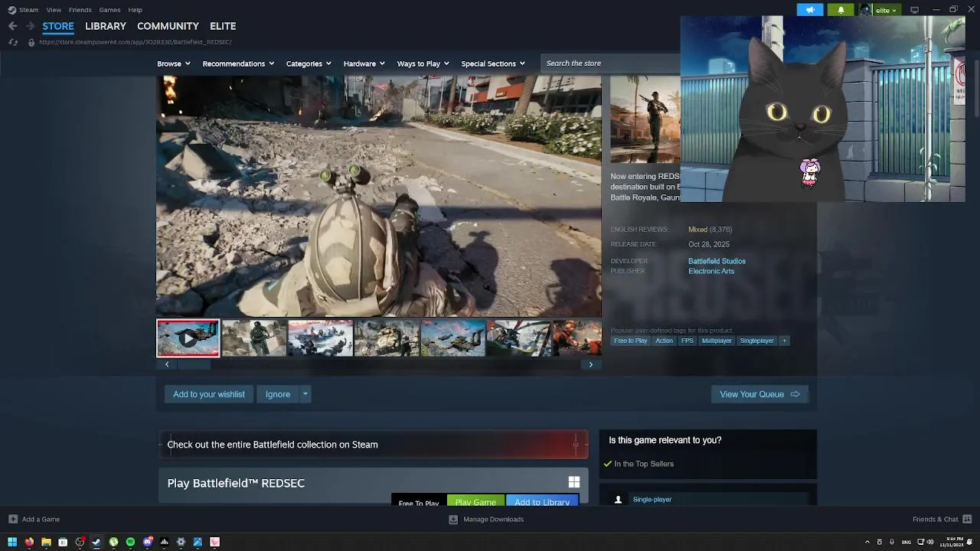Viewport: 980px width, 551px height.
Task: Click the Ignore button
Action: [278, 394]
